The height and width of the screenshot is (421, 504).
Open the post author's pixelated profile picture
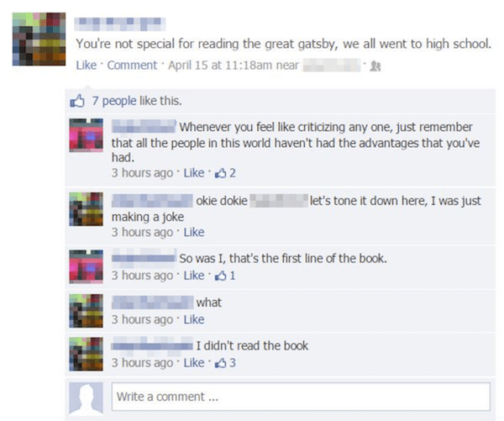(x=39, y=39)
